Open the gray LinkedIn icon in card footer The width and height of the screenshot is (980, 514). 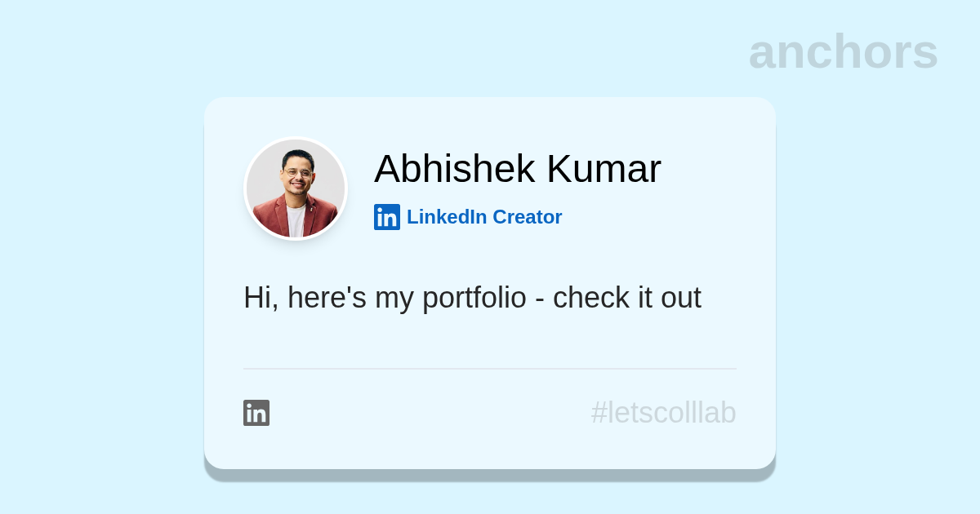point(256,413)
